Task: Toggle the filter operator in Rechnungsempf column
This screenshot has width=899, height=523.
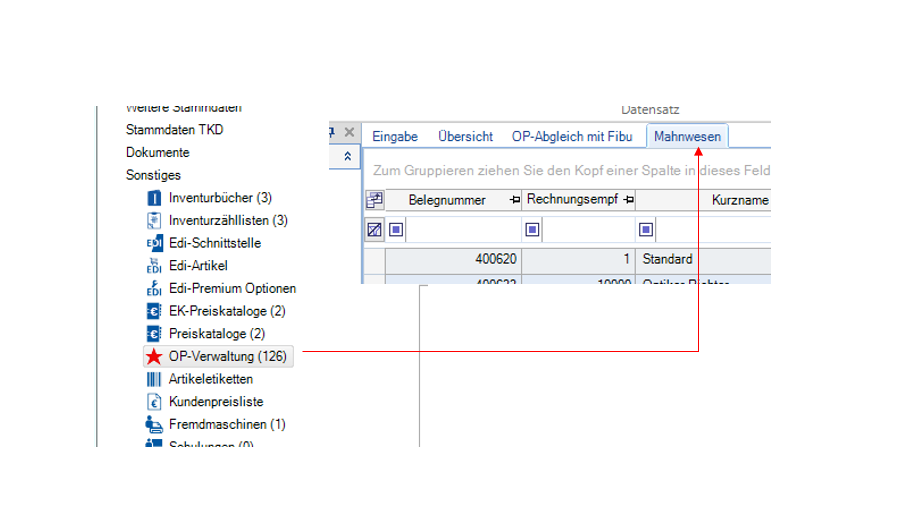Action: [x=532, y=230]
